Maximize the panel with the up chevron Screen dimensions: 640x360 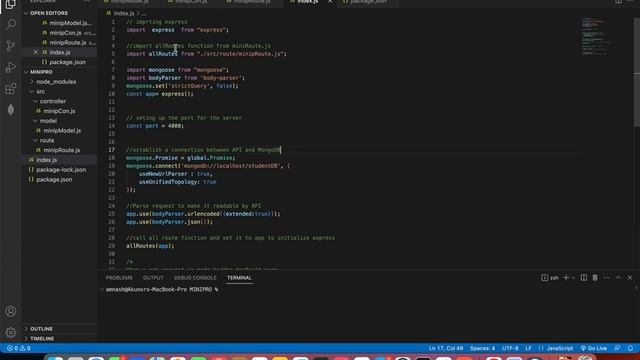(x=618, y=278)
